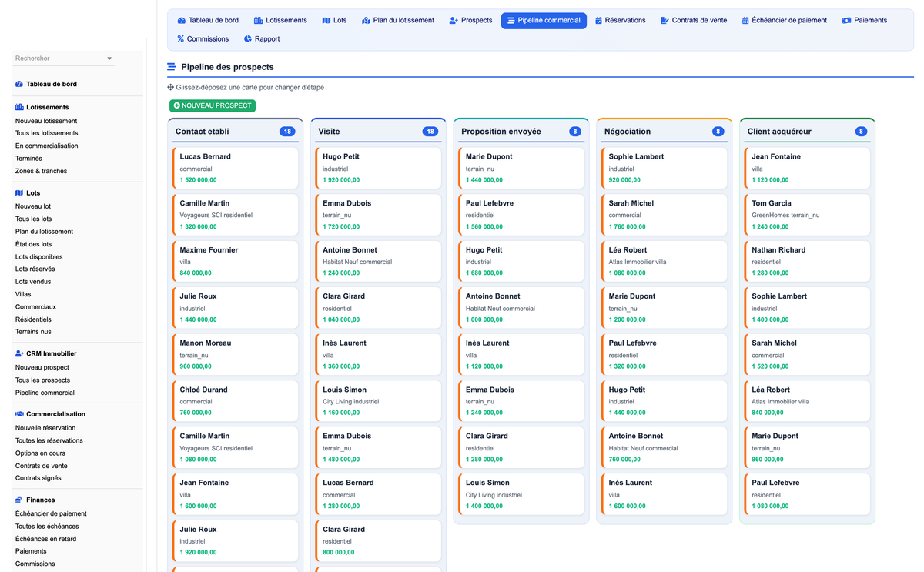Open the Pipeline commercial tab
This screenshot has height=572, width=924.
[544, 21]
